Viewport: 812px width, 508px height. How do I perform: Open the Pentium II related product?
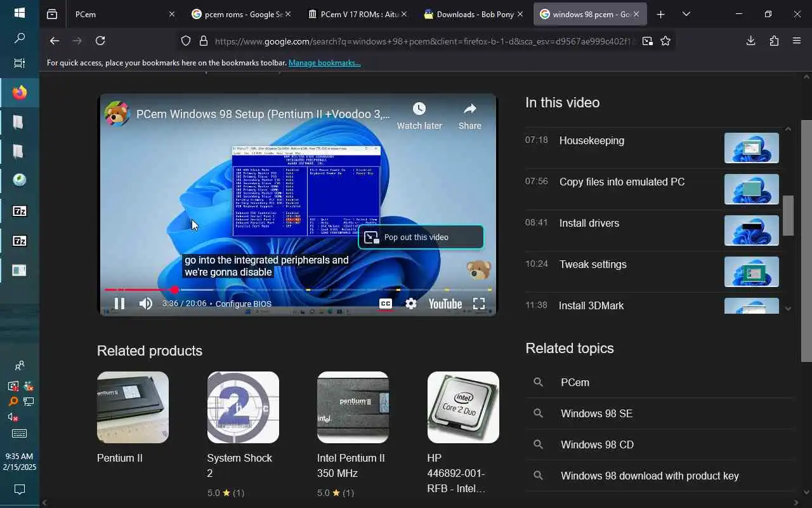coord(133,418)
